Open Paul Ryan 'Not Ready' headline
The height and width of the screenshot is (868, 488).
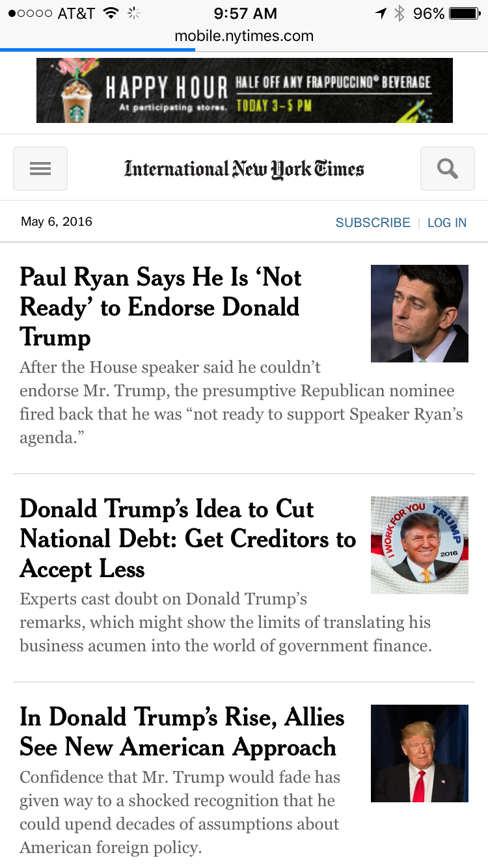[x=161, y=307]
